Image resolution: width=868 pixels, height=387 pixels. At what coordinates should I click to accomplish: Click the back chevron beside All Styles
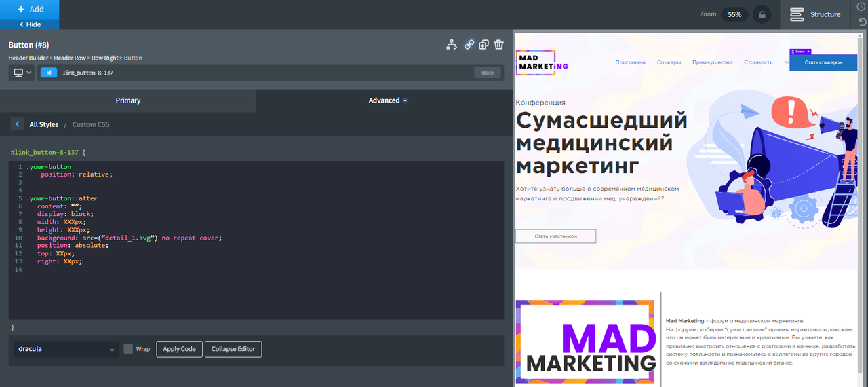coord(17,124)
